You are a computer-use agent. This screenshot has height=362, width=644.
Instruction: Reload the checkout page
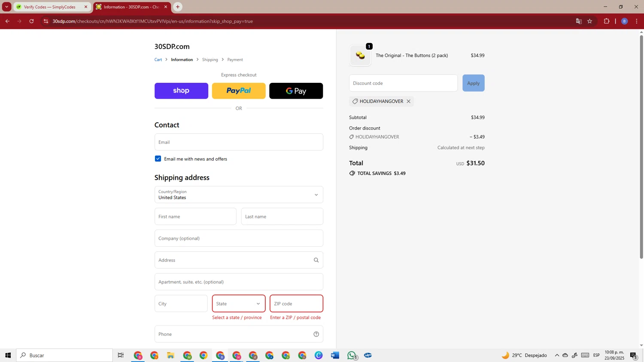click(31, 21)
